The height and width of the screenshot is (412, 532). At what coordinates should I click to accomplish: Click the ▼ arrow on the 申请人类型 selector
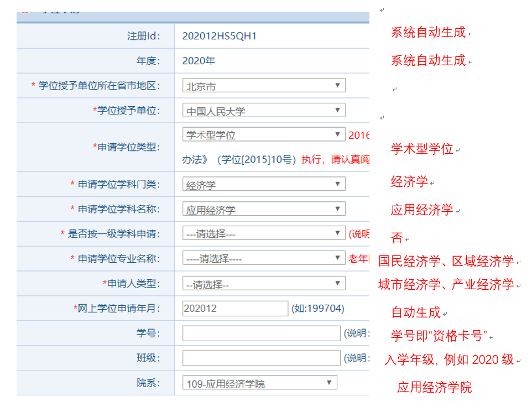click(338, 283)
